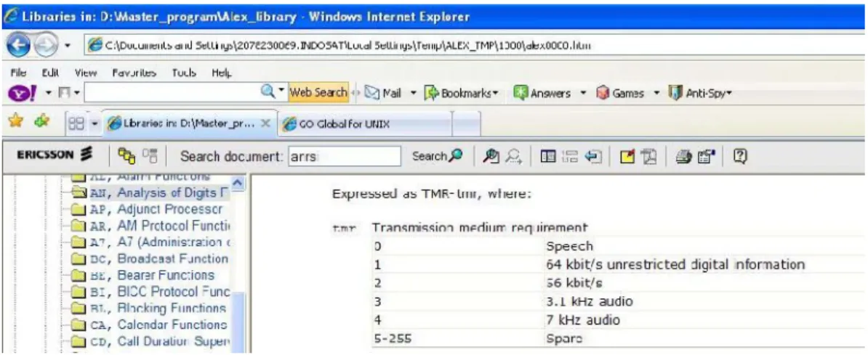Open the Games dropdown arrow
Viewport: 868px width, 355px height.
(x=656, y=93)
